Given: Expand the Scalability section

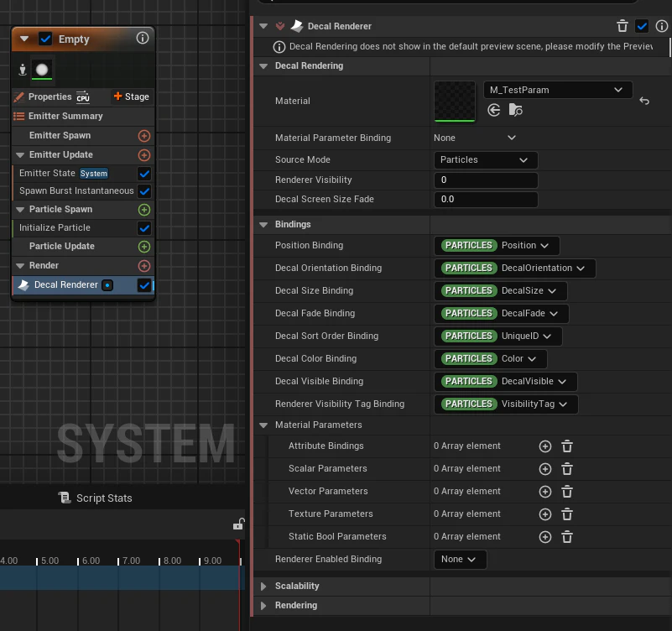Looking at the screenshot, I should tap(263, 587).
